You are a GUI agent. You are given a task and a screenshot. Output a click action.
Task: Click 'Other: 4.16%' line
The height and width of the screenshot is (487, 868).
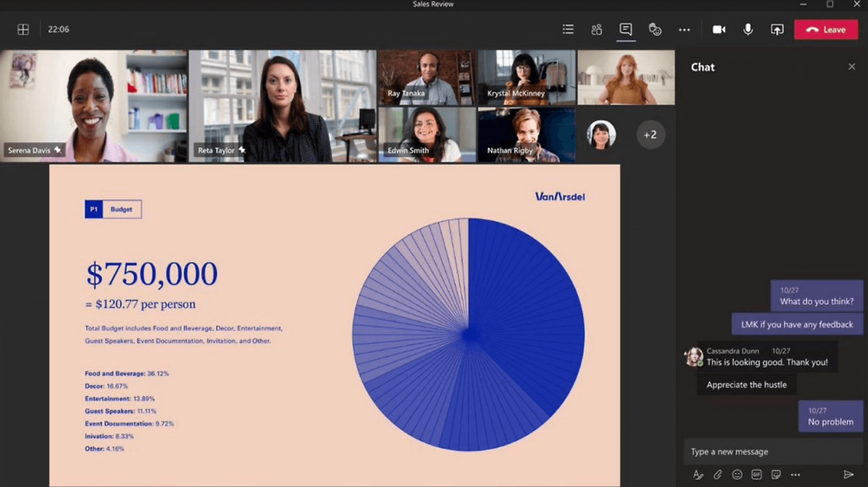click(x=104, y=449)
